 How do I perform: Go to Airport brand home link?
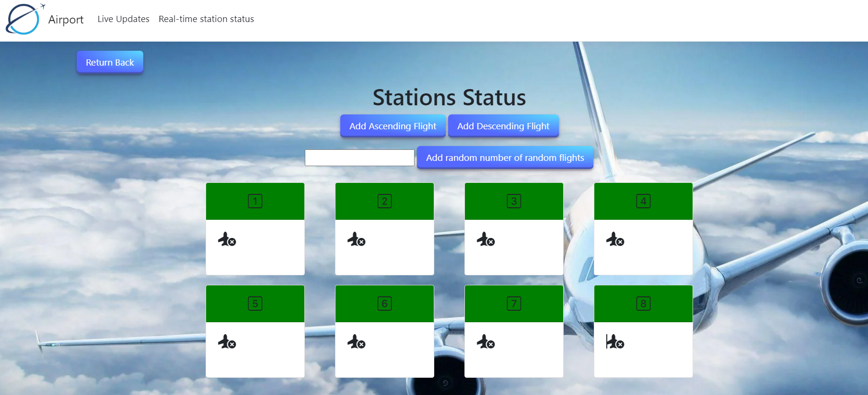tap(66, 20)
